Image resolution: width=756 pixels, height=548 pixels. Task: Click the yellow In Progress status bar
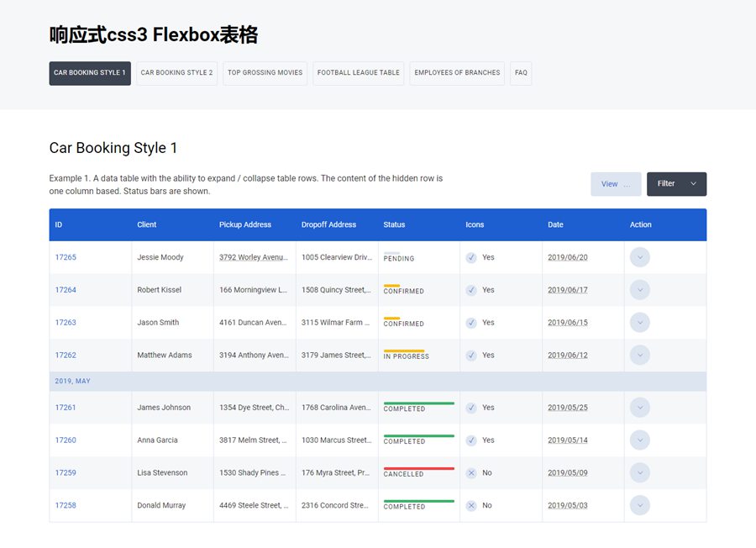[404, 351]
